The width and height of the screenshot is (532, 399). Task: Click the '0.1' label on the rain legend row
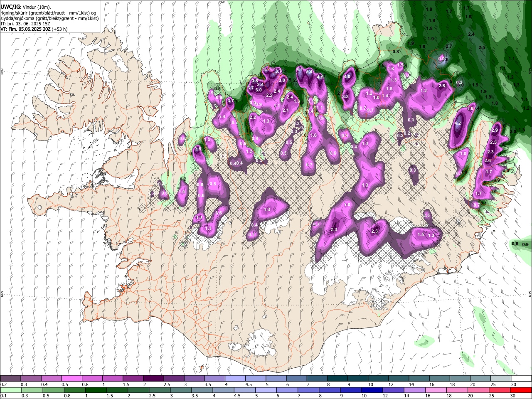coord(3,396)
